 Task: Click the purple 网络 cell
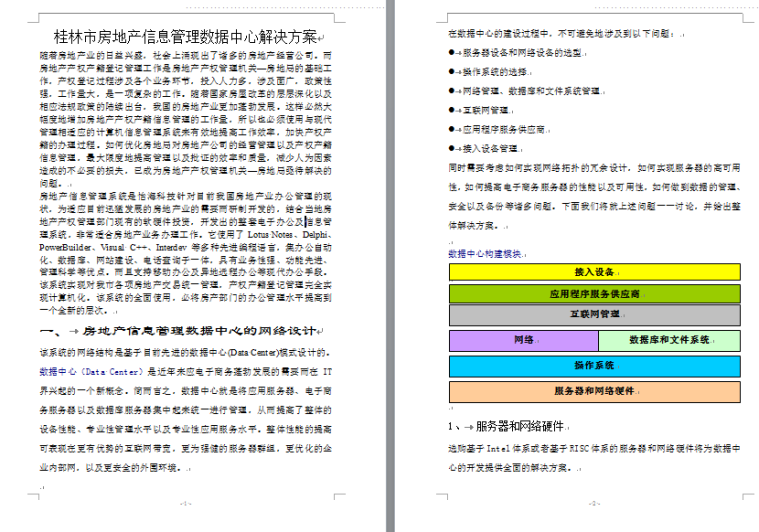523,341
